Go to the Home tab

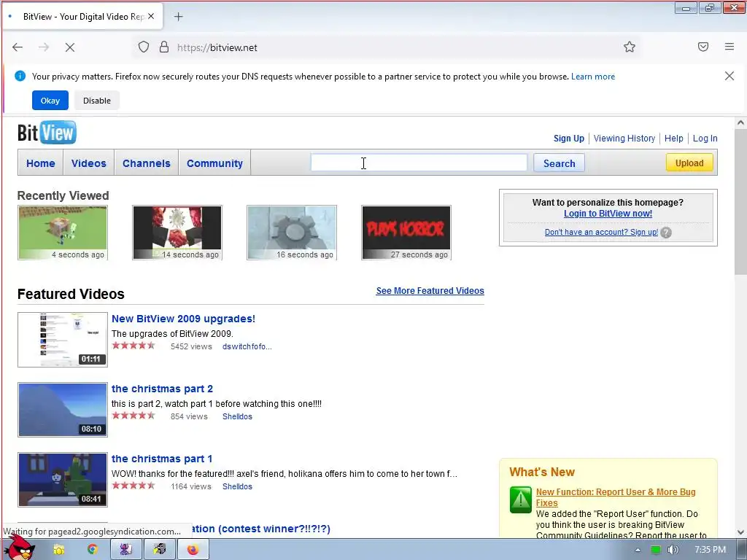(x=41, y=163)
